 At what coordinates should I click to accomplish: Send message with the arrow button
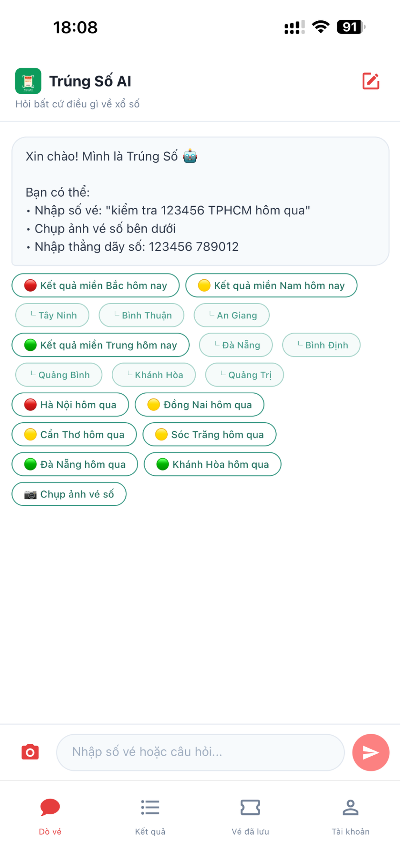(x=371, y=752)
